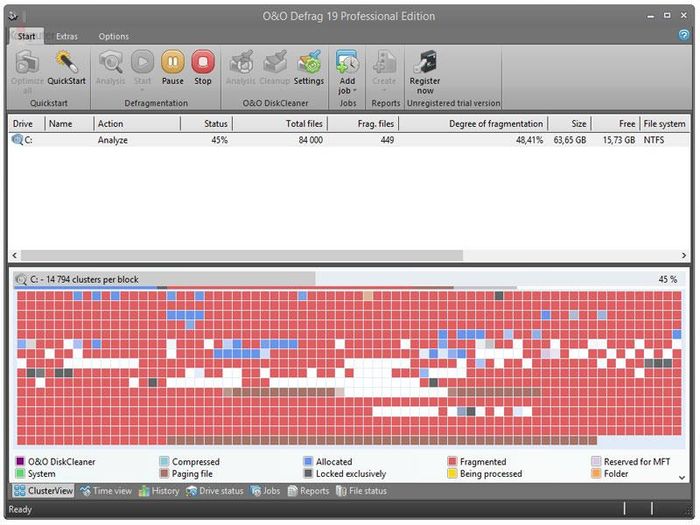Click the NTFS file system cell
Viewport: 700px width, 525px height.
pyautogui.click(x=654, y=140)
